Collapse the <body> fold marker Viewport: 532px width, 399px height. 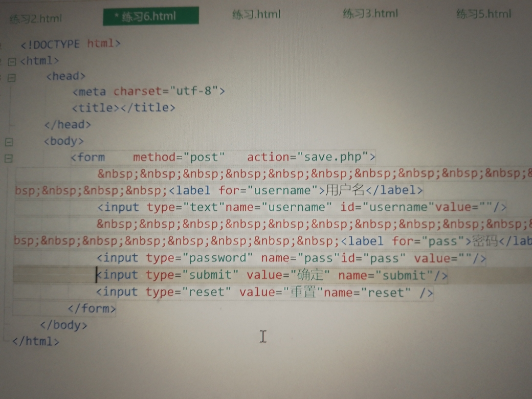9,142
